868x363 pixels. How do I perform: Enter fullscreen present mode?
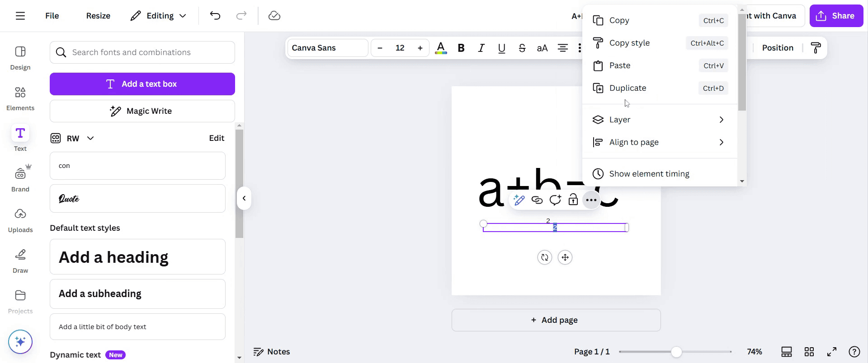pos(832,352)
